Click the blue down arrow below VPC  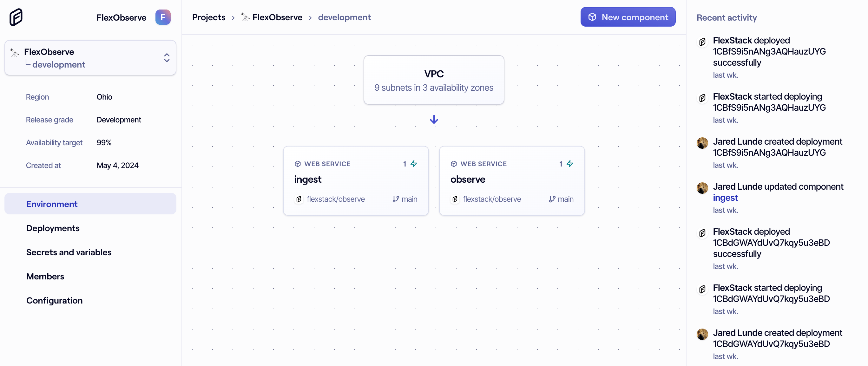pyautogui.click(x=434, y=120)
